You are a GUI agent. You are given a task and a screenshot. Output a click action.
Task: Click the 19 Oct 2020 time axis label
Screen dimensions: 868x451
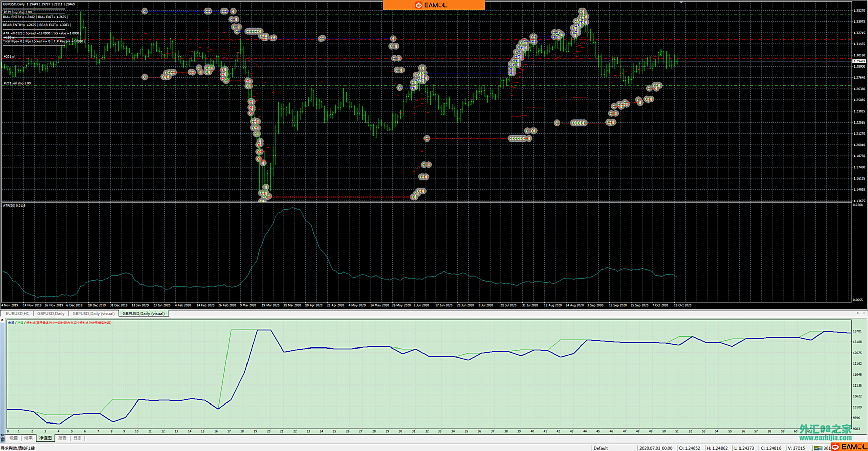682,305
